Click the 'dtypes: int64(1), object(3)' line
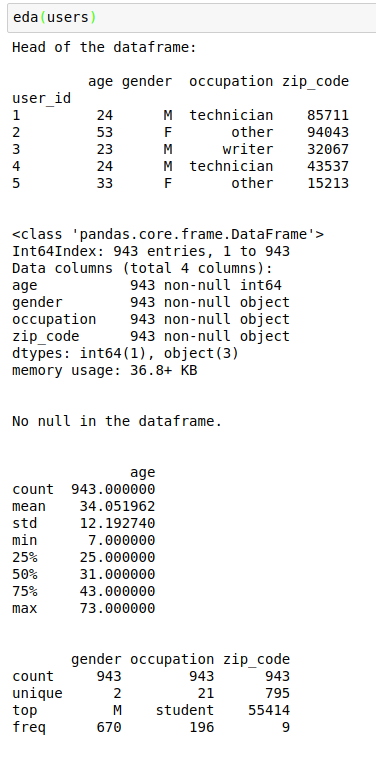 (x=125, y=354)
